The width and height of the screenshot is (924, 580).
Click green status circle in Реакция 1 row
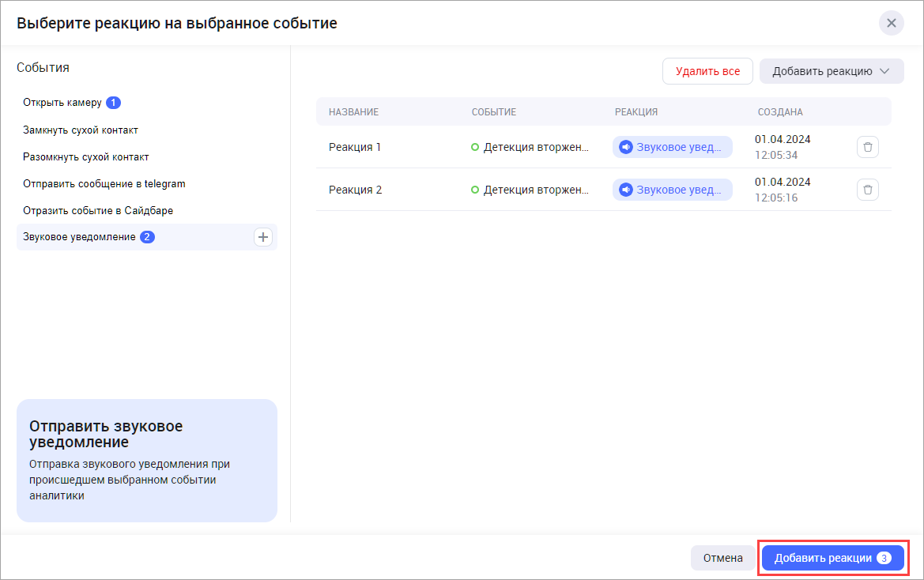[x=475, y=147]
